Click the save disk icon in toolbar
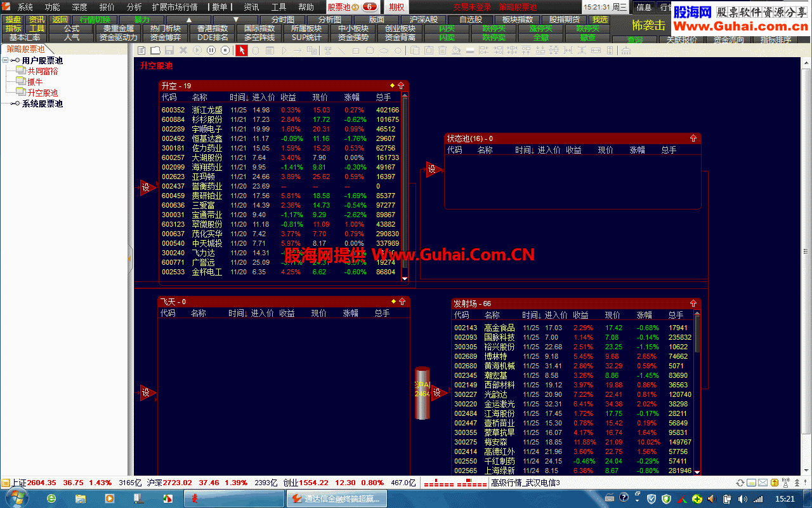812x508 pixels. 169,50
